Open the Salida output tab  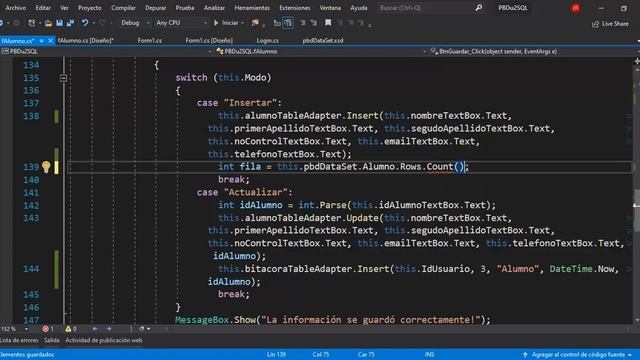click(52, 340)
